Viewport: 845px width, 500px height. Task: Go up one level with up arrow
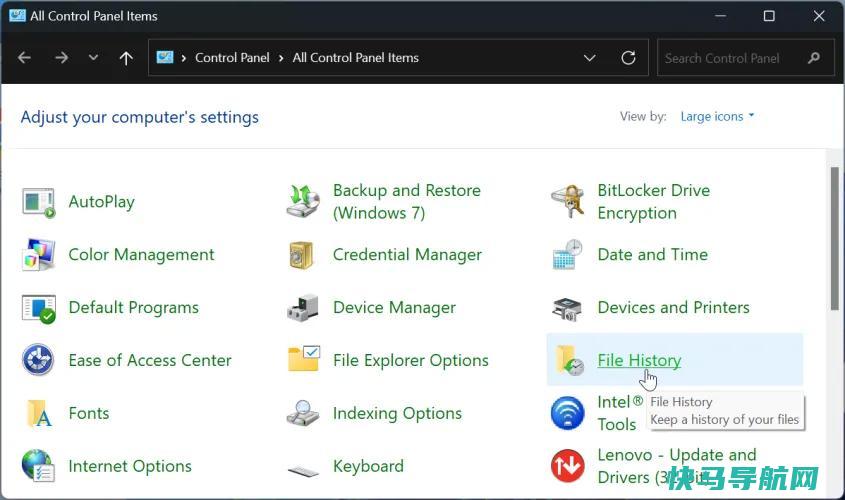click(x=126, y=58)
